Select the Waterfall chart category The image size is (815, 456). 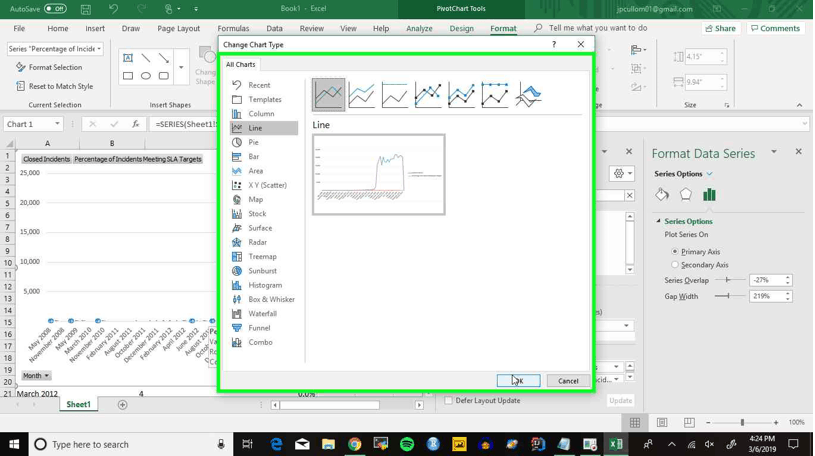click(x=264, y=314)
